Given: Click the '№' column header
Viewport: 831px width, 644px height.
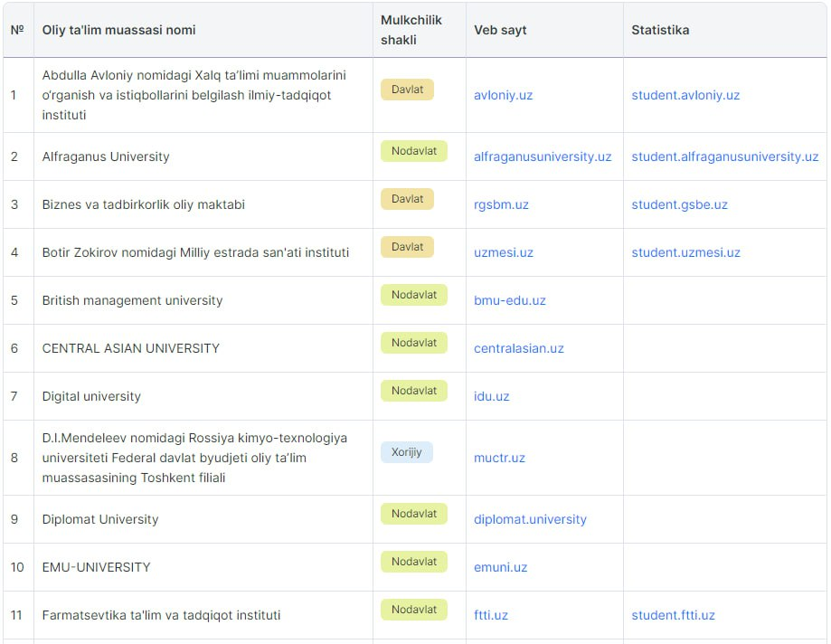Looking at the screenshot, I should click(x=17, y=30).
